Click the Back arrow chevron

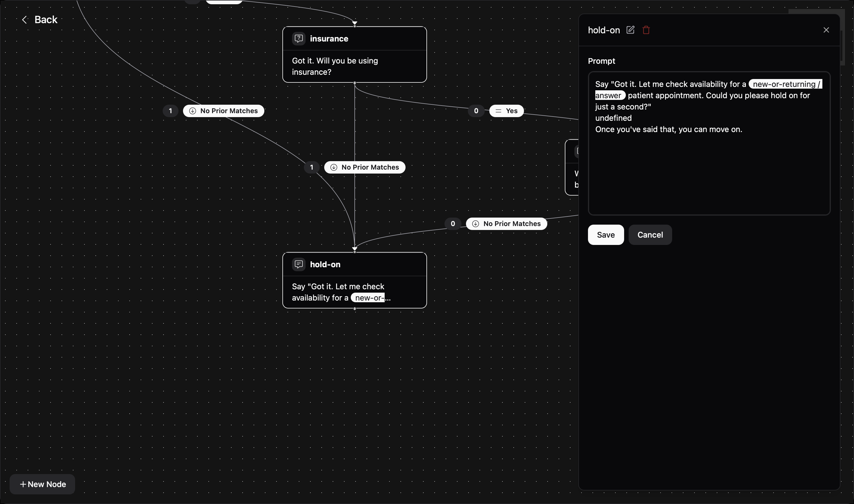pyautogui.click(x=25, y=20)
